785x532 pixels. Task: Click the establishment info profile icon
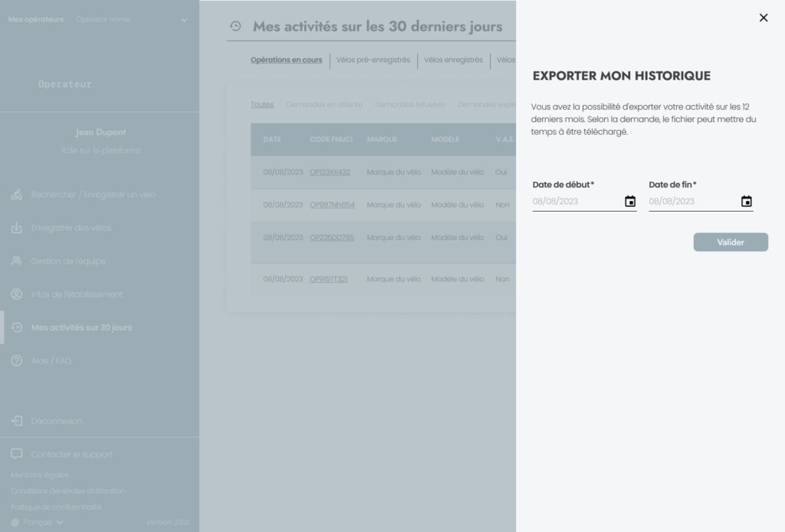click(x=17, y=294)
